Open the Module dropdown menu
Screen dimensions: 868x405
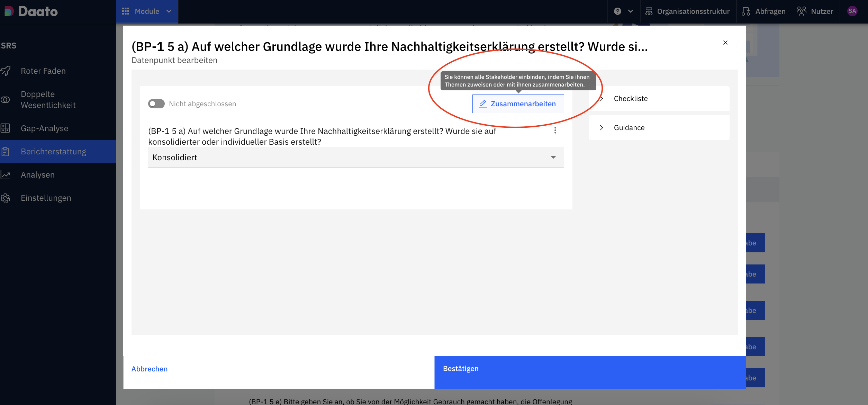(147, 11)
